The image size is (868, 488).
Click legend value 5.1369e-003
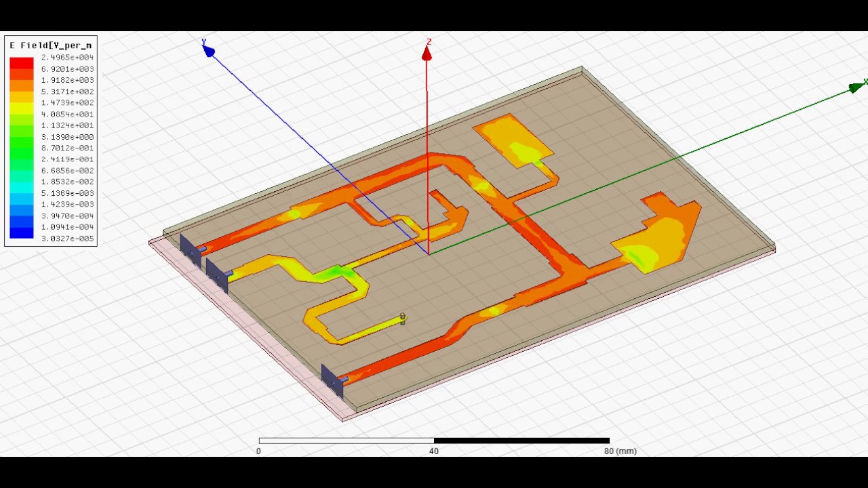tap(67, 193)
